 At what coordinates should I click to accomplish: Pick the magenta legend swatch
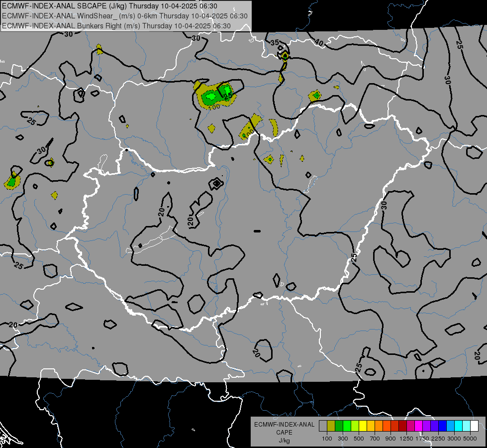coord(419,426)
